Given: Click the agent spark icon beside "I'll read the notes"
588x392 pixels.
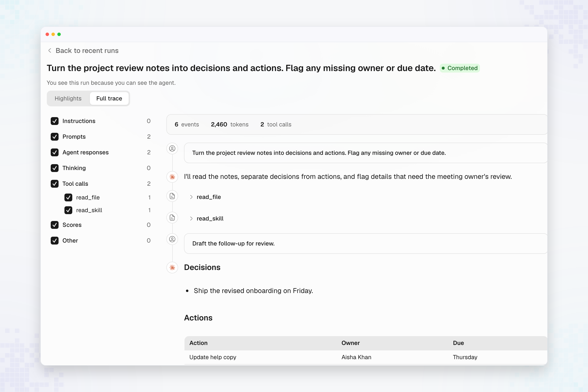Looking at the screenshot, I should click(172, 177).
